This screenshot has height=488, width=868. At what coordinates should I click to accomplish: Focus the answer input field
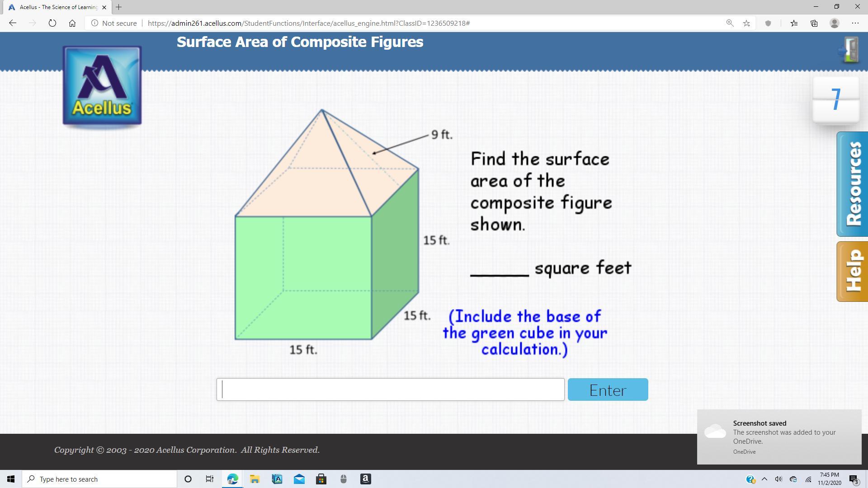click(x=391, y=389)
